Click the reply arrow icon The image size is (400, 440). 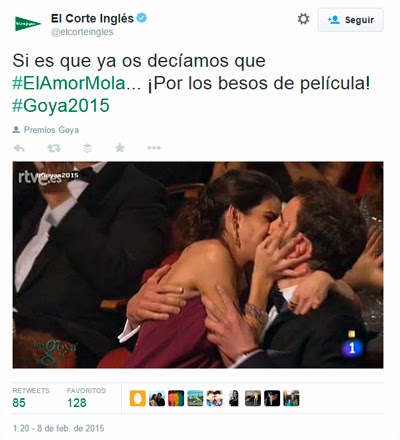pyautogui.click(x=19, y=148)
